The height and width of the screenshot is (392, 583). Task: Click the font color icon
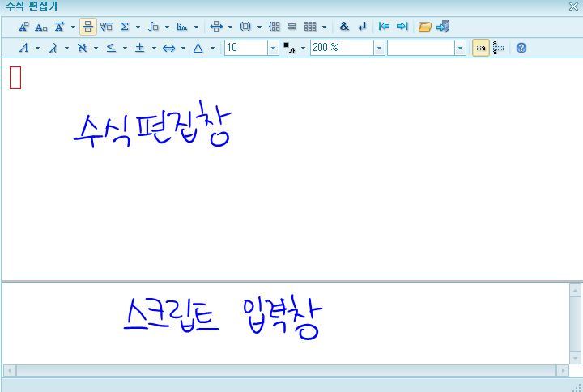pos(288,48)
